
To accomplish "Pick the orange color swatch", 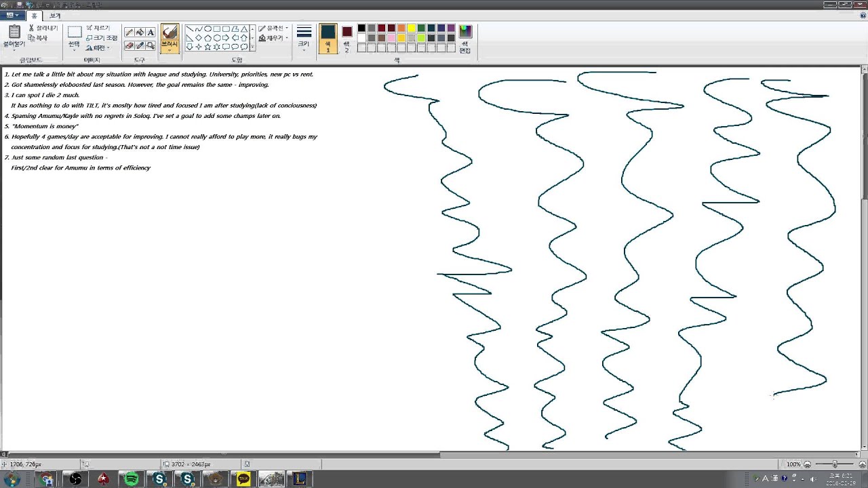I will (x=401, y=28).
